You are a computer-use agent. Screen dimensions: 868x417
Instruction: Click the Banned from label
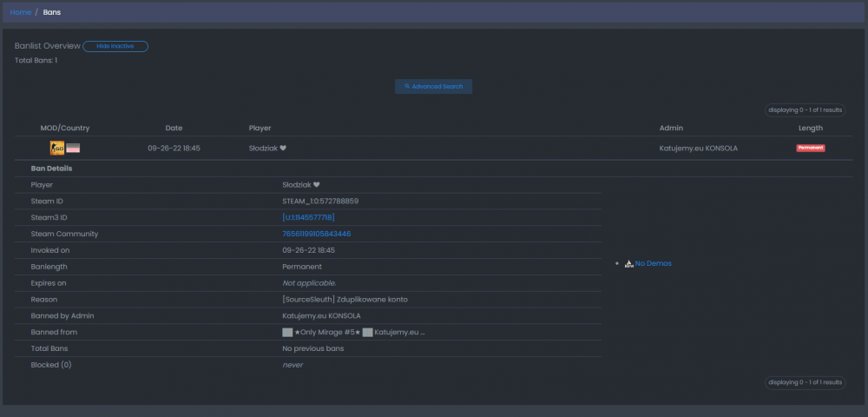[54, 332]
